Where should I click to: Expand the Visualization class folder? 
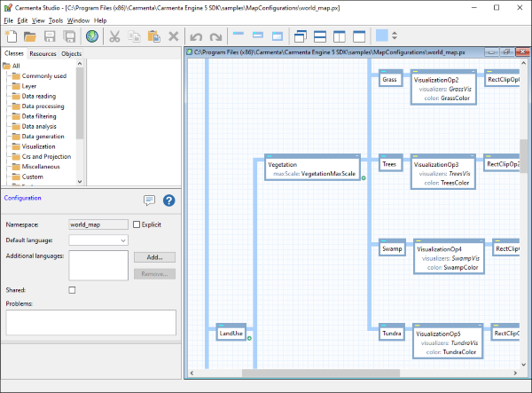(x=38, y=145)
